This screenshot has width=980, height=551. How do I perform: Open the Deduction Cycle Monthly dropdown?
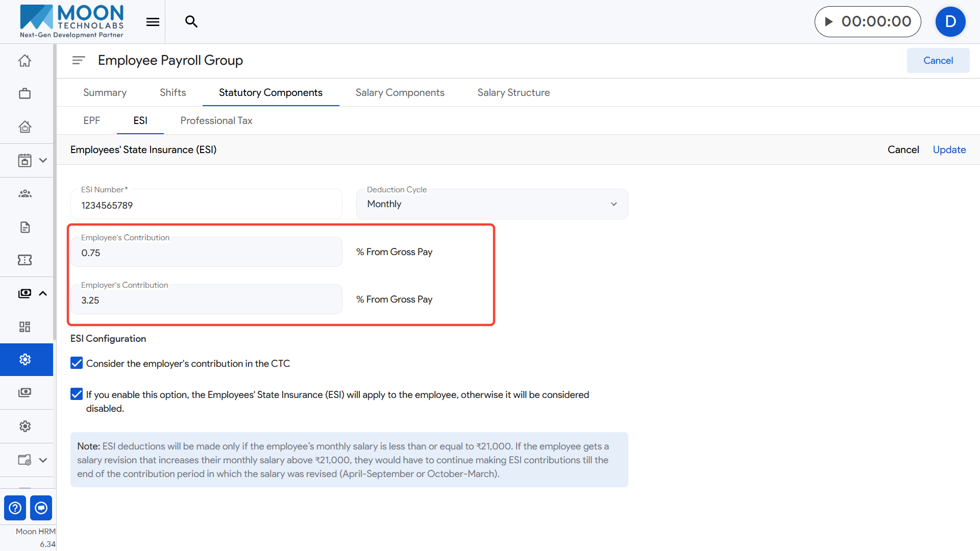(492, 204)
